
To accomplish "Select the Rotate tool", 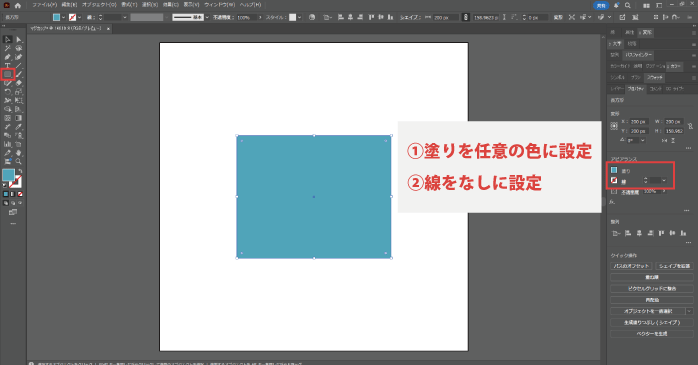I will click(x=8, y=92).
